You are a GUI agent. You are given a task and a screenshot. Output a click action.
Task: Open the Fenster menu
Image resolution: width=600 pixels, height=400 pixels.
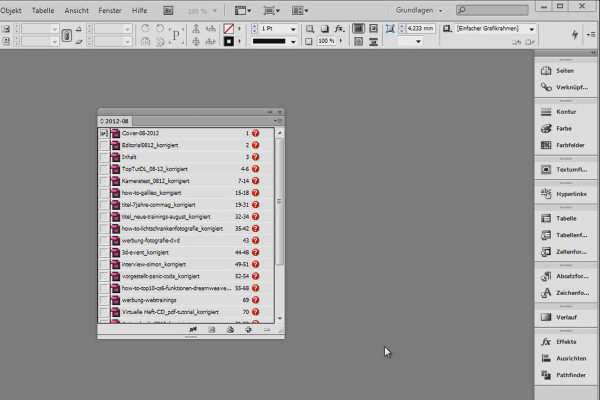click(x=110, y=11)
